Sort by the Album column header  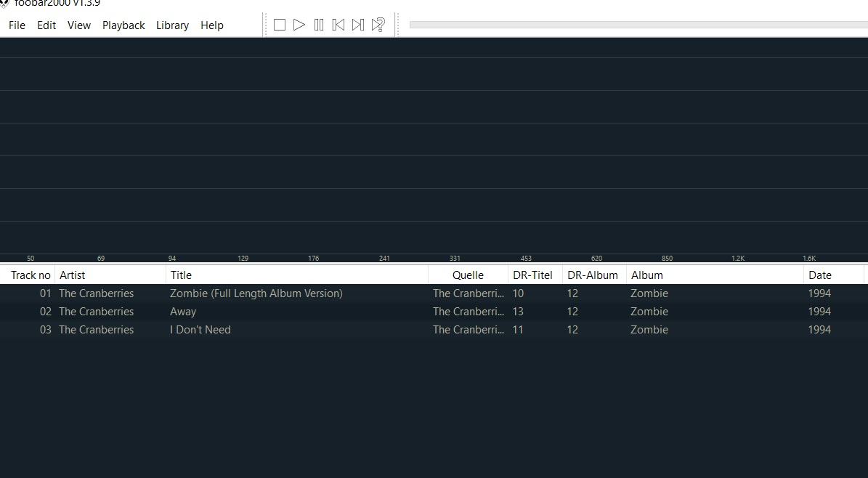point(715,275)
